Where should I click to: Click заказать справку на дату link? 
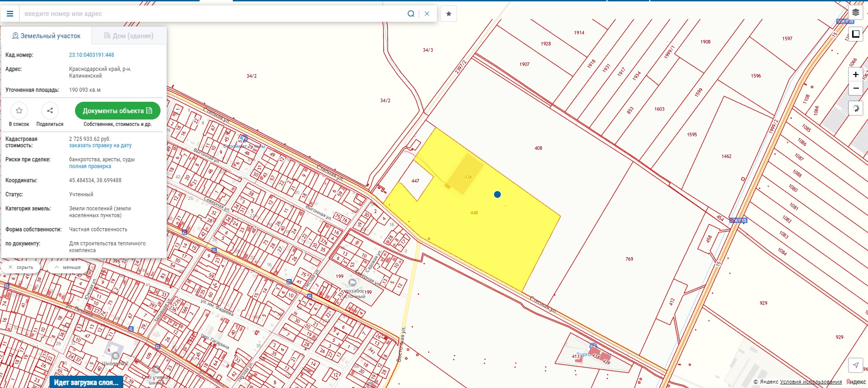tap(100, 146)
